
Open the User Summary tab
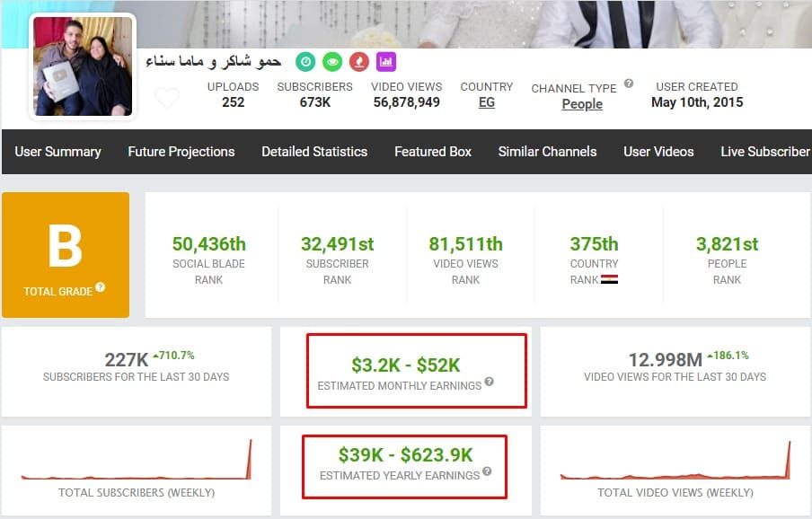(57, 152)
